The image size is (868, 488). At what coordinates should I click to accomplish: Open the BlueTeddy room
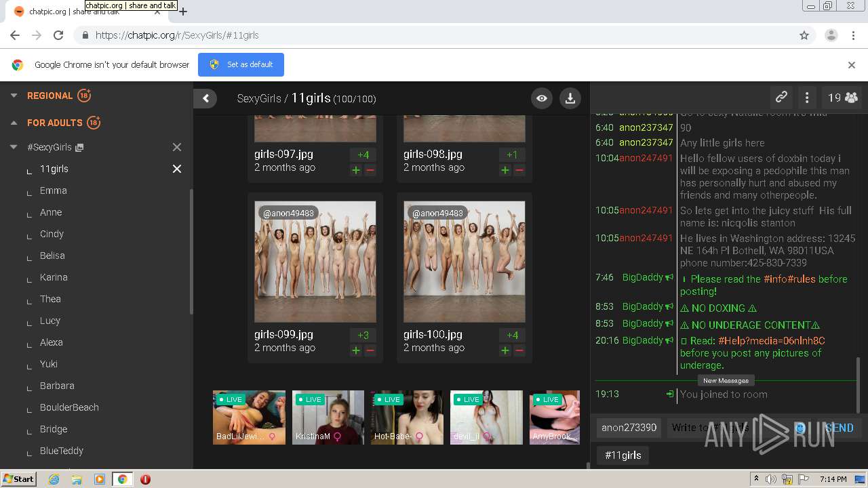[x=62, y=451]
